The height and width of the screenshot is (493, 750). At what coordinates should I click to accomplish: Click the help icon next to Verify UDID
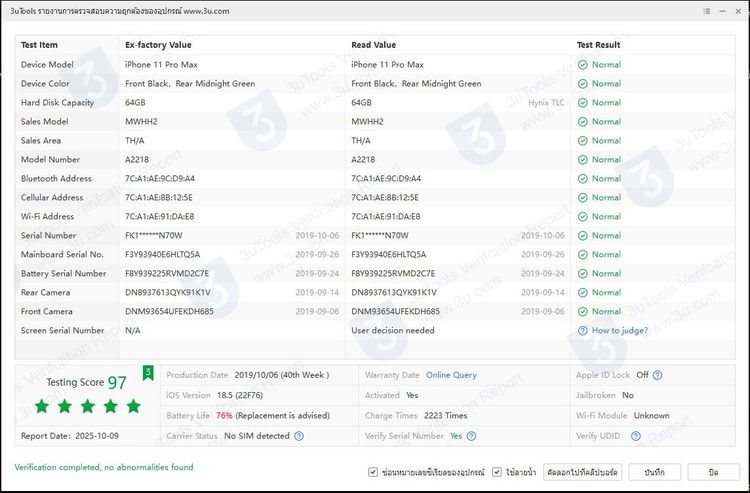636,436
